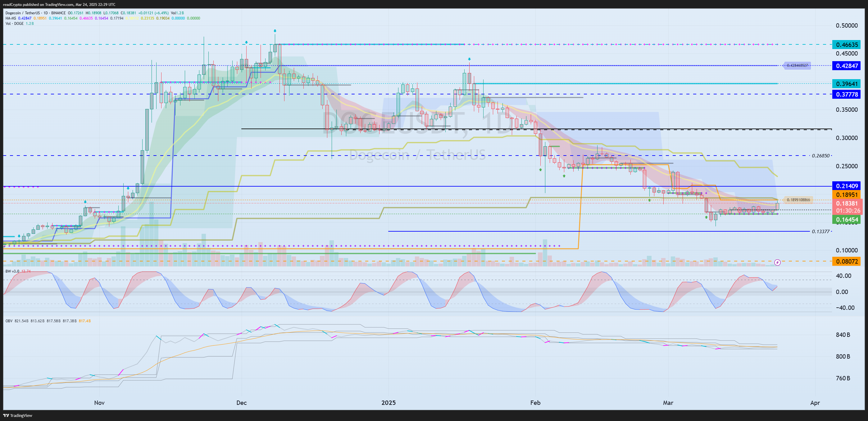Viewport: 868px width, 421px height.
Task: Click the 2025 label on time axis
Action: click(x=389, y=403)
